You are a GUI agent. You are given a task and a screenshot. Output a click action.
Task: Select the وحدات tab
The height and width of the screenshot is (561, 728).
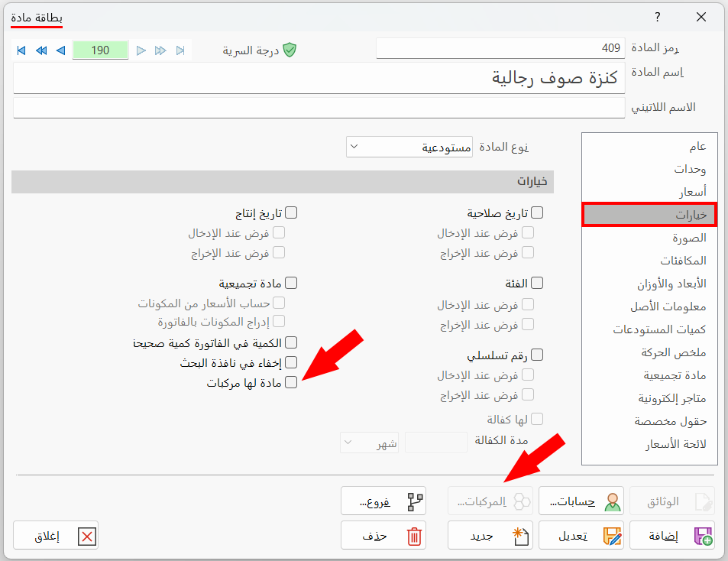pos(649,169)
